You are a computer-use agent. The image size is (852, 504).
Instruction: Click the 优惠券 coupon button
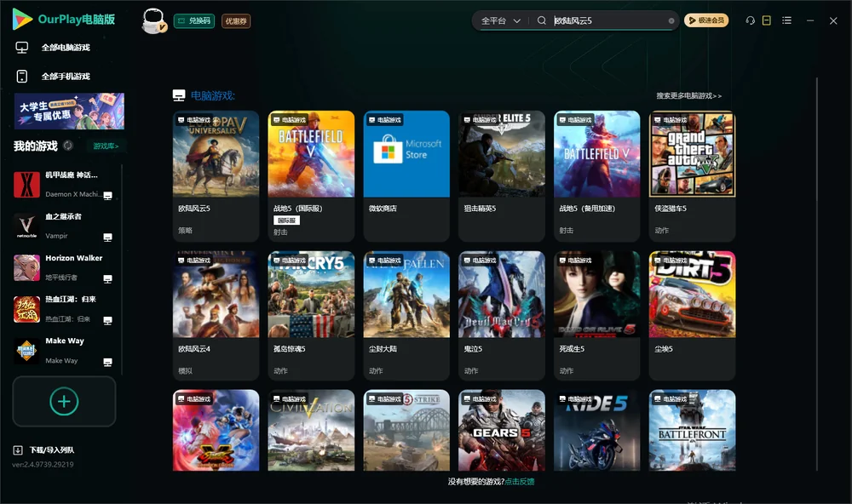click(236, 20)
